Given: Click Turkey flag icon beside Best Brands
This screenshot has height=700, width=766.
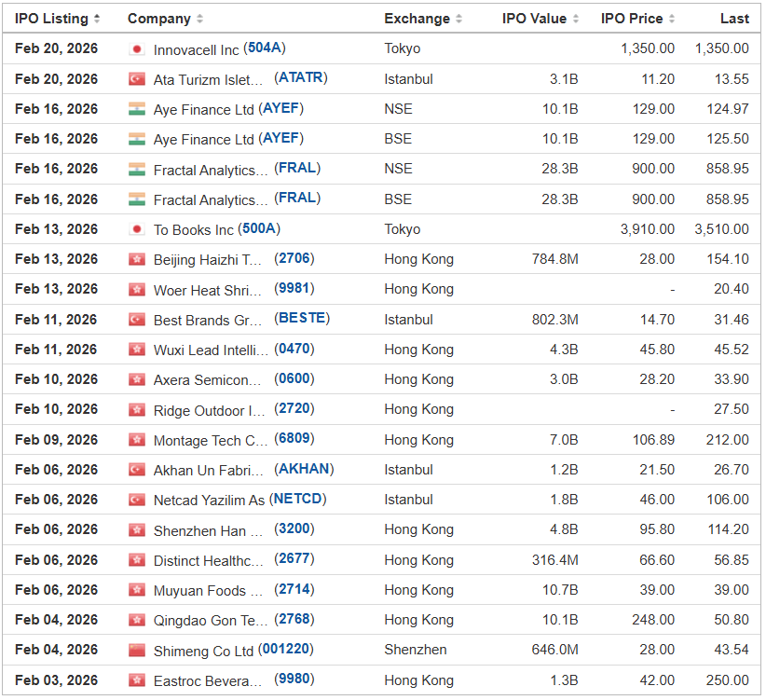Looking at the screenshot, I should (137, 320).
